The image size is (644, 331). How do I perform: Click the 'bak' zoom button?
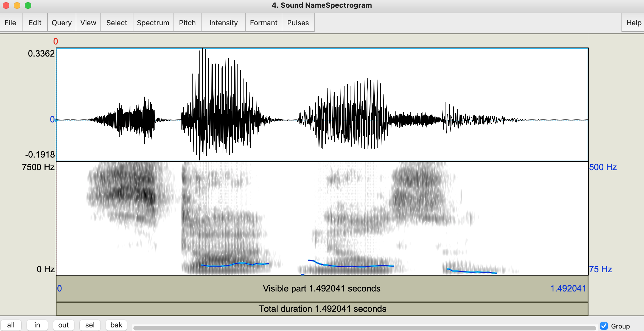pyautogui.click(x=116, y=325)
